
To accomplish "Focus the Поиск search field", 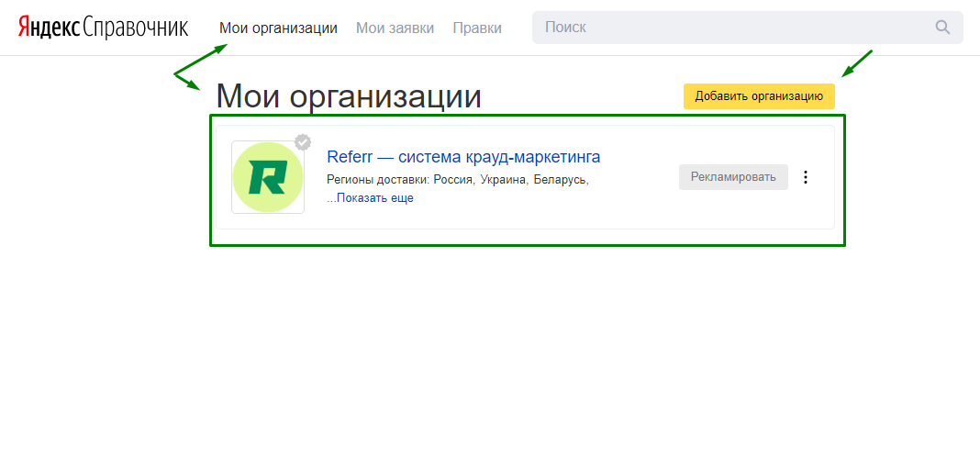I will coord(734,28).
